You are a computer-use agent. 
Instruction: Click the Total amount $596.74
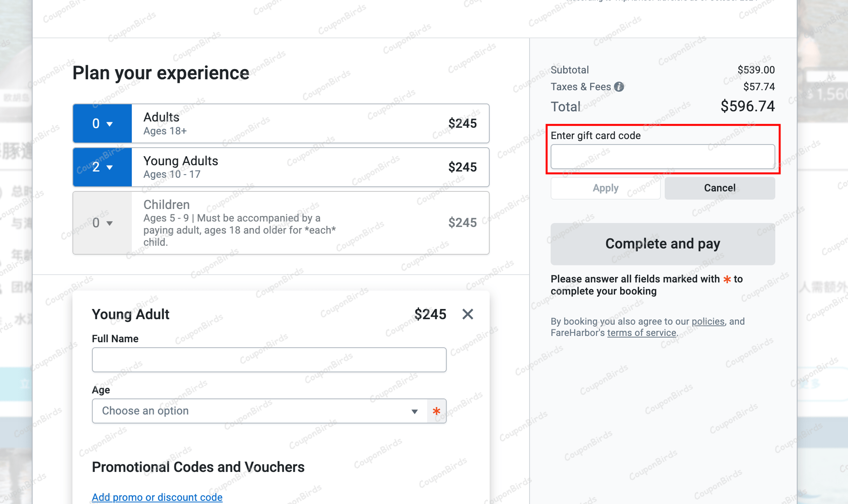tap(747, 106)
